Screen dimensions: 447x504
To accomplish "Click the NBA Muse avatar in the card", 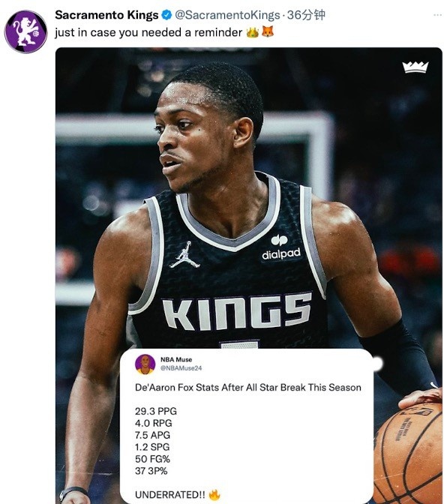I will pos(145,364).
